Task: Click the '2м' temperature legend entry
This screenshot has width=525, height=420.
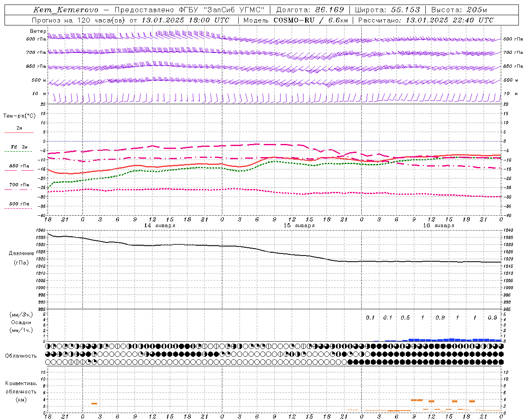Action: 19,128
